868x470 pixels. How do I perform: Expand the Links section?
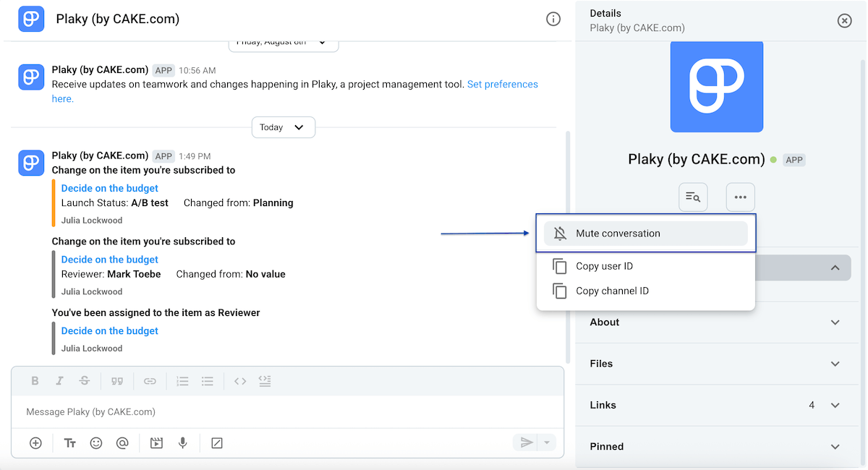click(717, 405)
